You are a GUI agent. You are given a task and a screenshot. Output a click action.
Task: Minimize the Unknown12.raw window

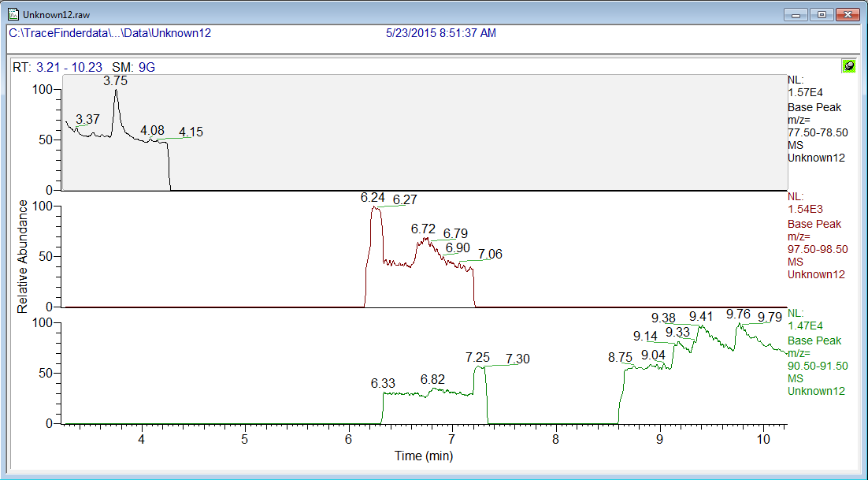pos(799,14)
